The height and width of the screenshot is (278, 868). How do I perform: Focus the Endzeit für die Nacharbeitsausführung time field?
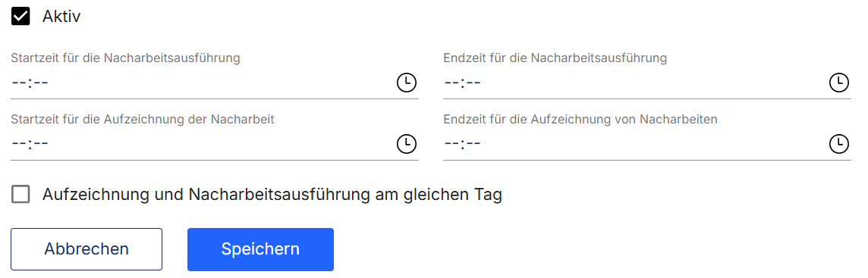[x=646, y=83]
